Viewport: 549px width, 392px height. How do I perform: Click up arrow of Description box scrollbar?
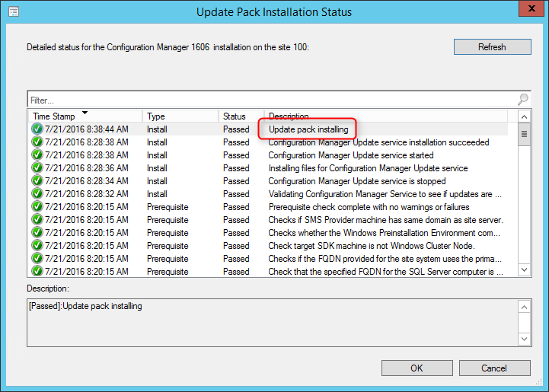524,308
